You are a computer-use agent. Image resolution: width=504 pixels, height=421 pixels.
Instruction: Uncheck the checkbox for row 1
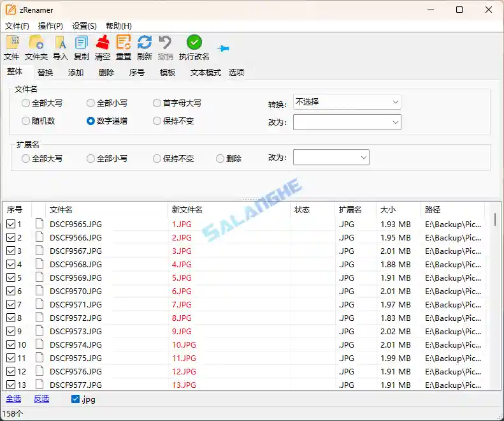point(11,224)
